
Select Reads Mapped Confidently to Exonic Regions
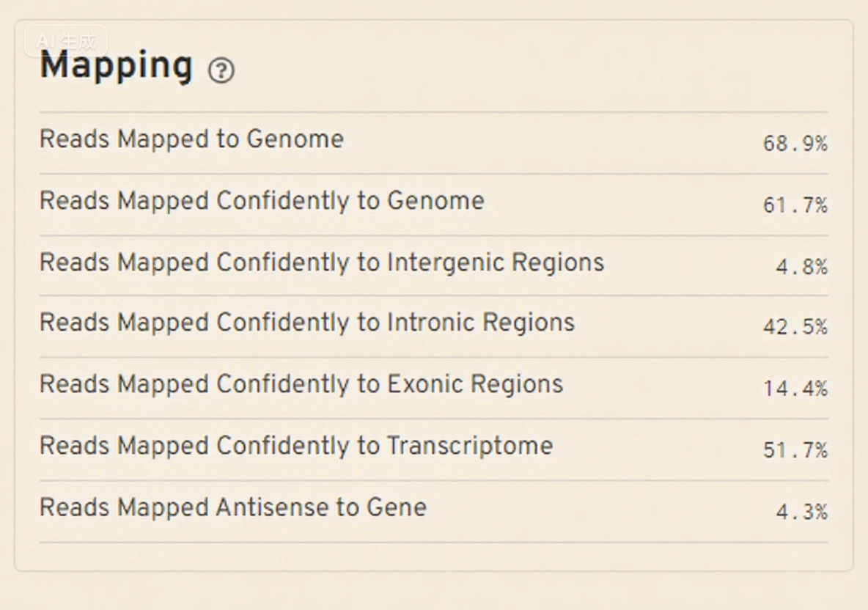pyautogui.click(x=301, y=384)
